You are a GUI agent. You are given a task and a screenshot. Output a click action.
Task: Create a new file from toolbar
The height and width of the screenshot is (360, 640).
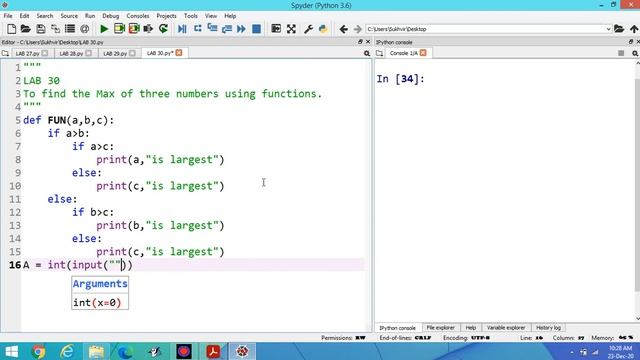tap(11, 29)
